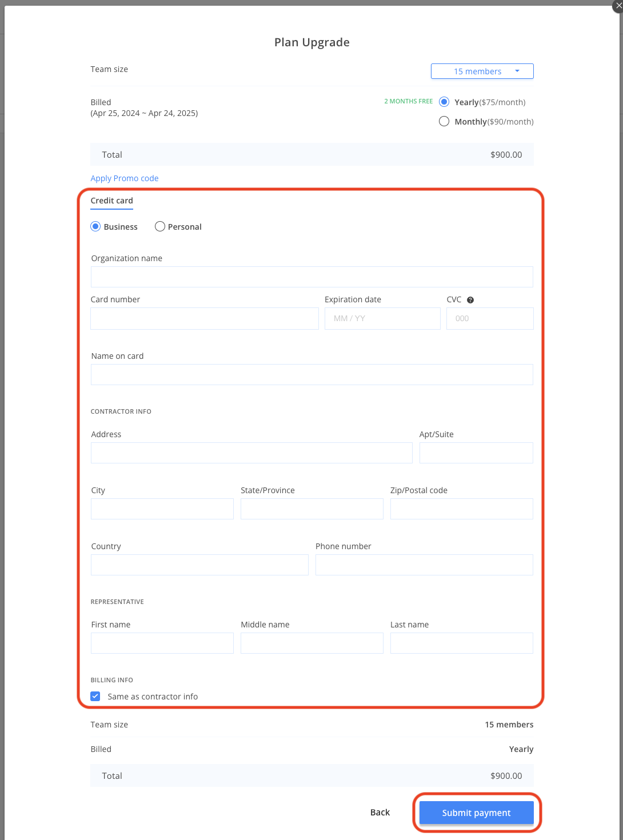This screenshot has height=840, width=623.
Task: Click into the Organization name field
Action: [311, 277]
